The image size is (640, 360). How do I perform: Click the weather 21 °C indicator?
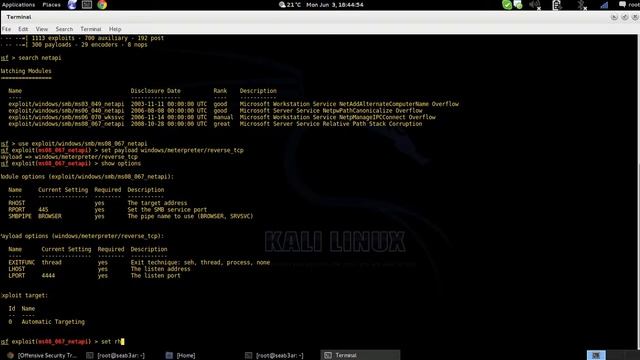[x=290, y=5]
